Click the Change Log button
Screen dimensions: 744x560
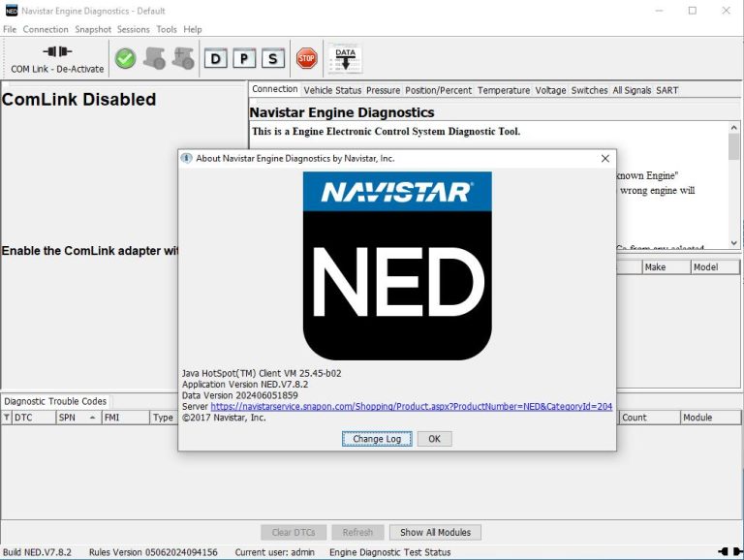click(x=377, y=439)
